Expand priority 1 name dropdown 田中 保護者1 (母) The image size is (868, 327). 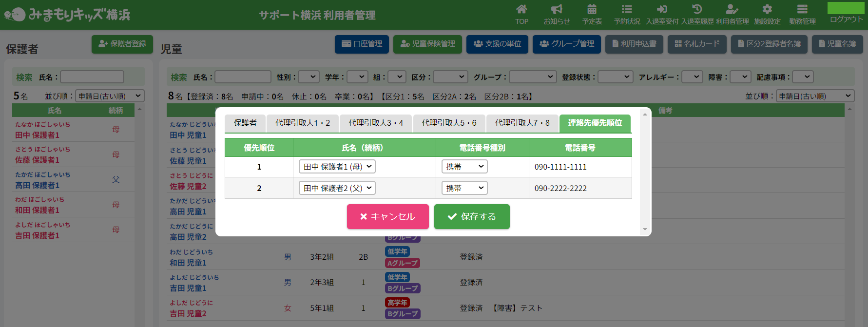click(337, 167)
